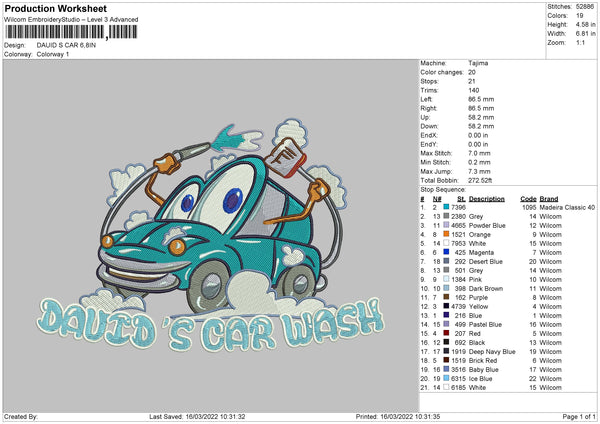Click the Stitches value 52886
This screenshot has height=424, width=600.
(x=585, y=7)
